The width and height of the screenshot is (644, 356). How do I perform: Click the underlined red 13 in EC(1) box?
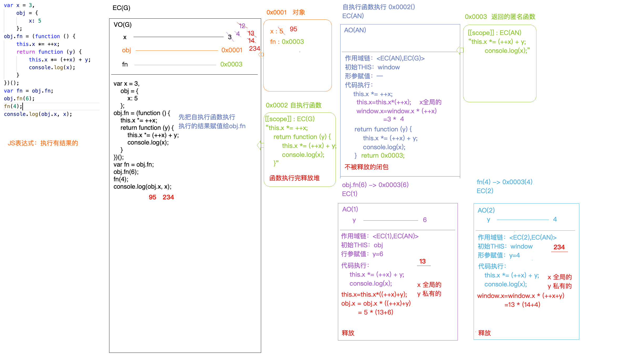[x=422, y=261]
